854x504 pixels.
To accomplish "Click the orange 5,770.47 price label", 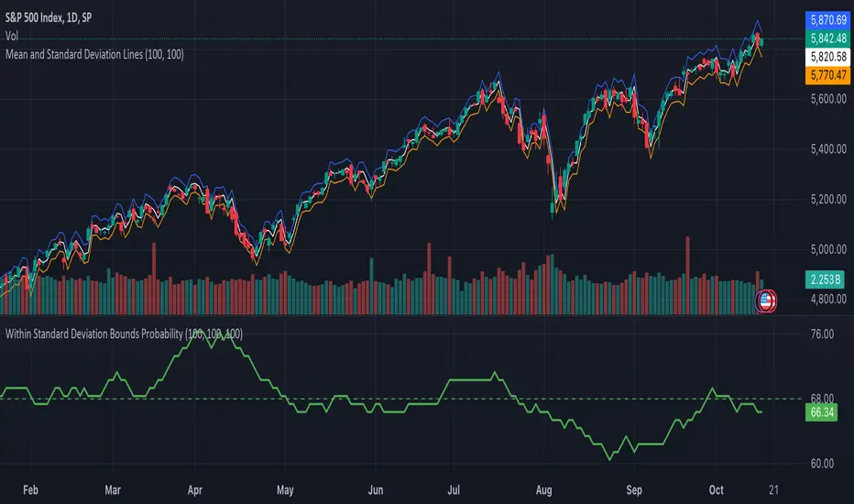I will (827, 75).
